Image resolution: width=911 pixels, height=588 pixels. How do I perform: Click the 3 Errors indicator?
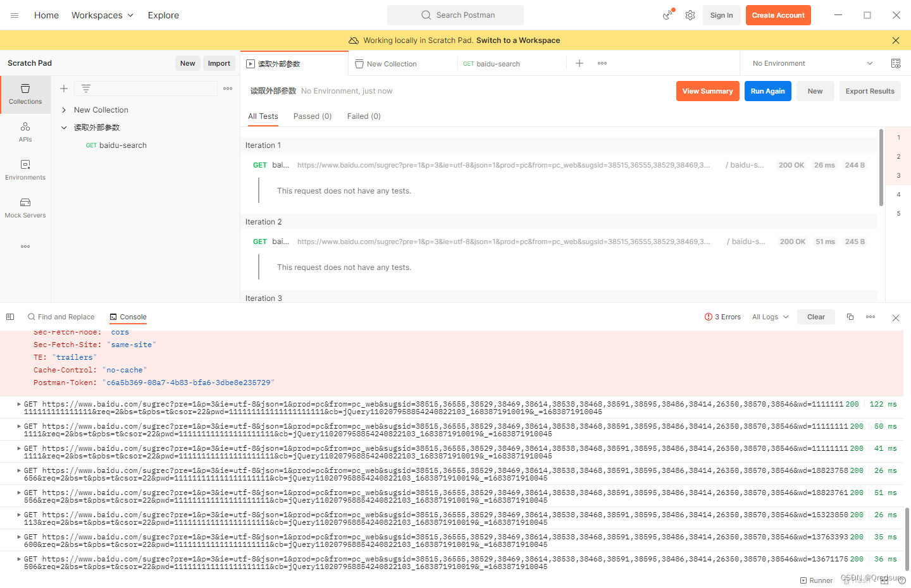(x=722, y=317)
